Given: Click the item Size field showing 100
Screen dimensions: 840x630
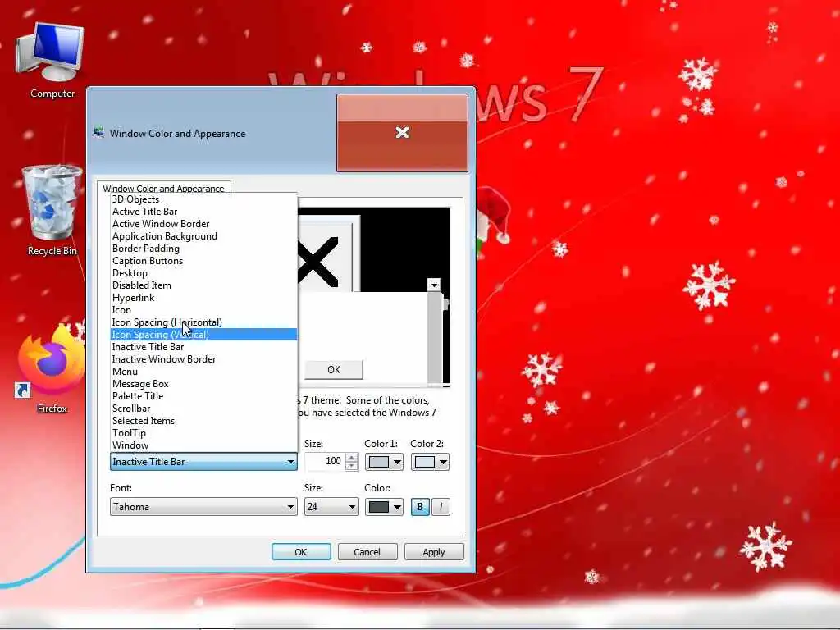Looking at the screenshot, I should point(325,461).
